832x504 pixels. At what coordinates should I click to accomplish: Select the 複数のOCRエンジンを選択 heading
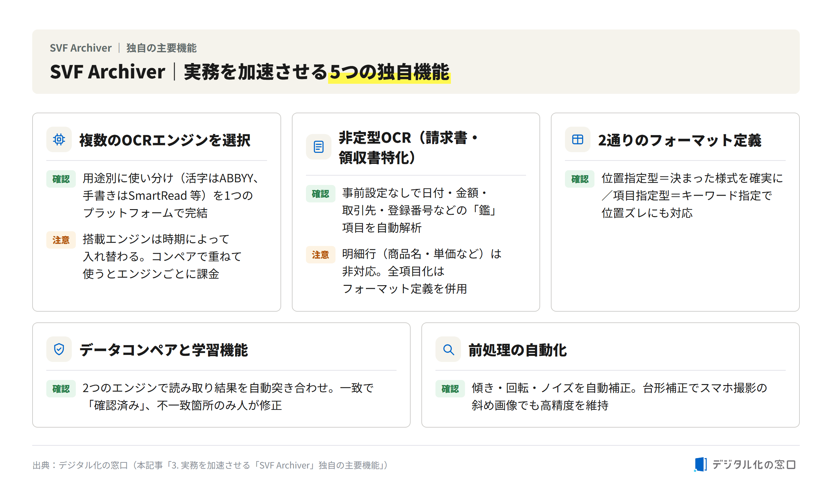[165, 140]
